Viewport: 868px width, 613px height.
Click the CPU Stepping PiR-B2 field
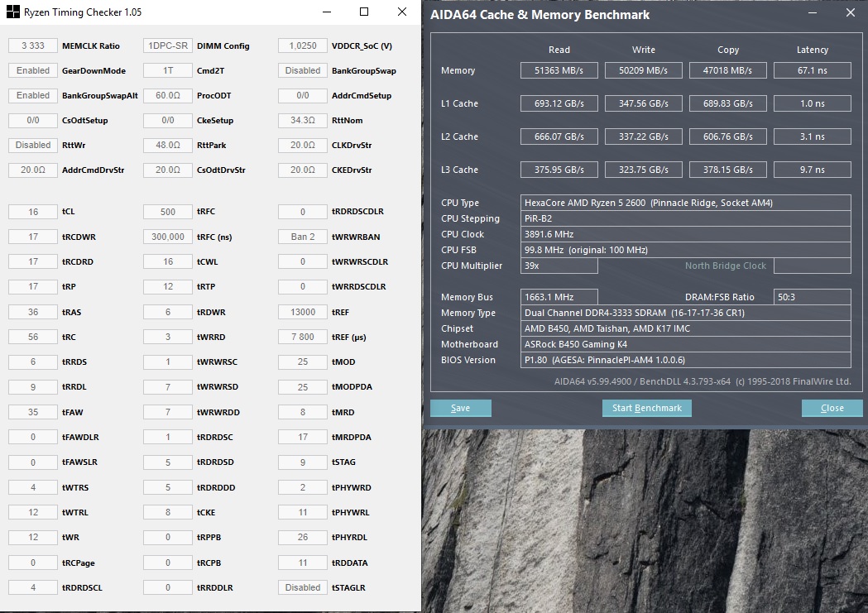coord(685,218)
